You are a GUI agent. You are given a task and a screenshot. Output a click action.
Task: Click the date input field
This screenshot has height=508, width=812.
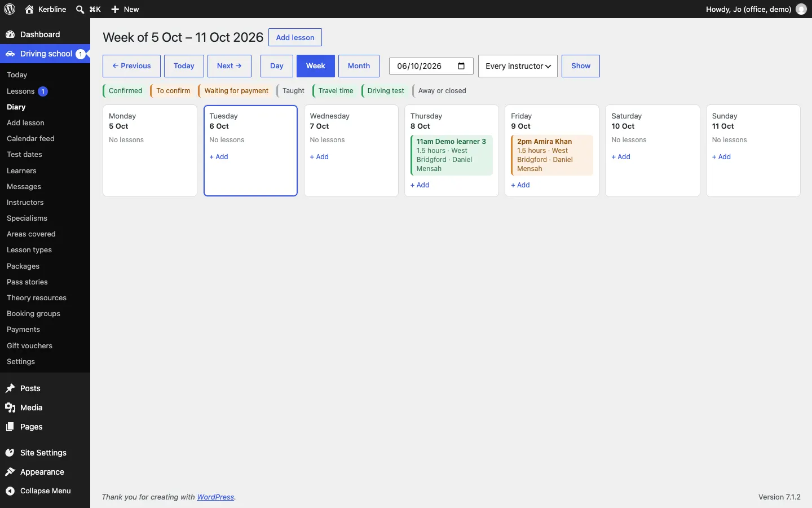pos(431,66)
